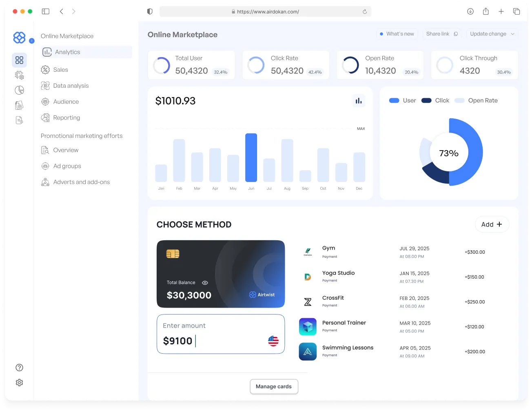This screenshot has width=532, height=412.
Task: Open the US flag currency selector
Action: click(x=273, y=341)
